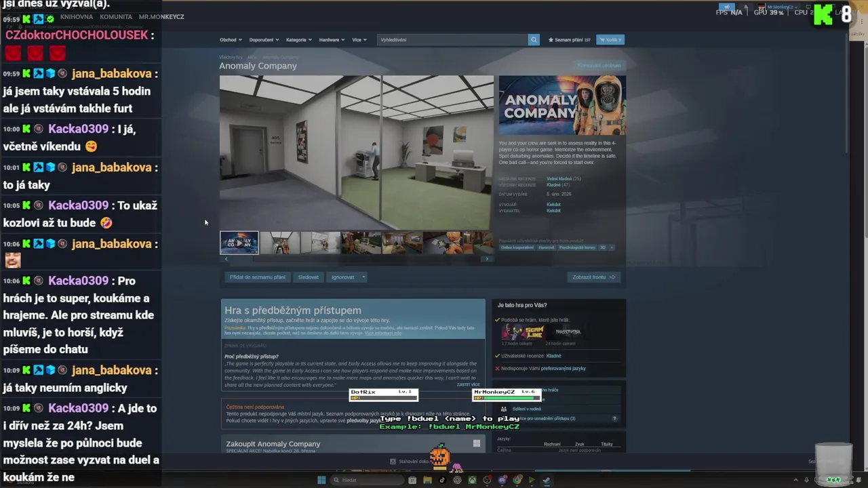Screen dimensions: 868x488
Task: Click the accessibility help question mark icon
Action: 615,418
